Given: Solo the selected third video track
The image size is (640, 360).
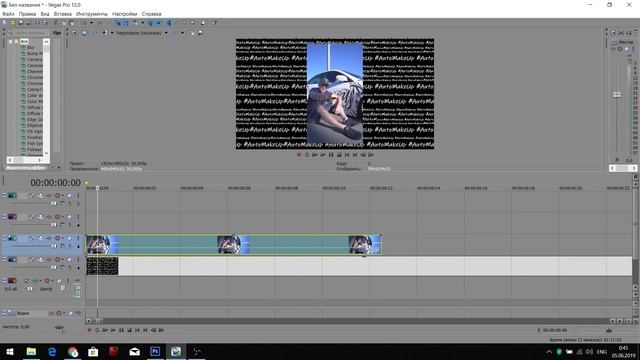Looking at the screenshot, I should (78, 238).
